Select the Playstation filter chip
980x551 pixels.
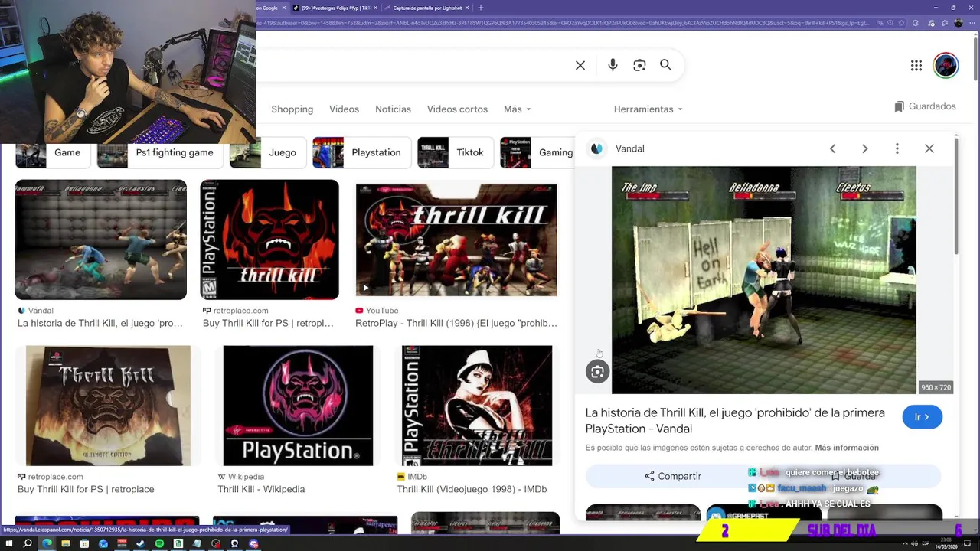(x=361, y=152)
